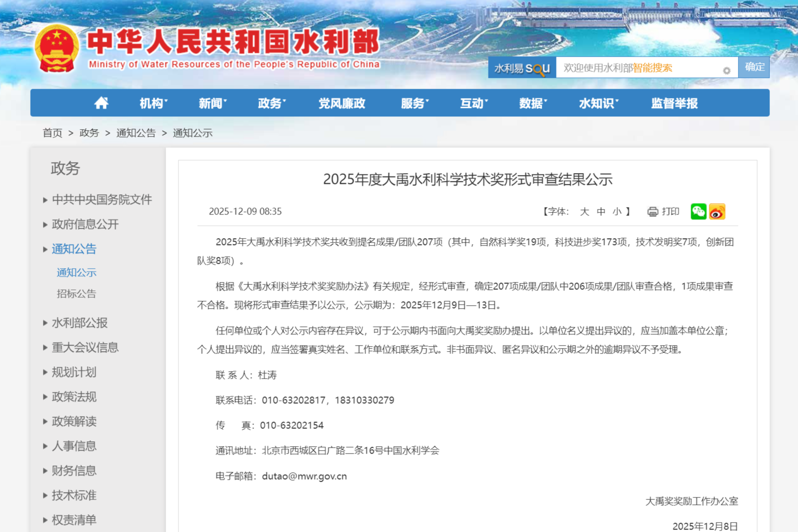Click the printer icon to print

[x=653, y=212]
